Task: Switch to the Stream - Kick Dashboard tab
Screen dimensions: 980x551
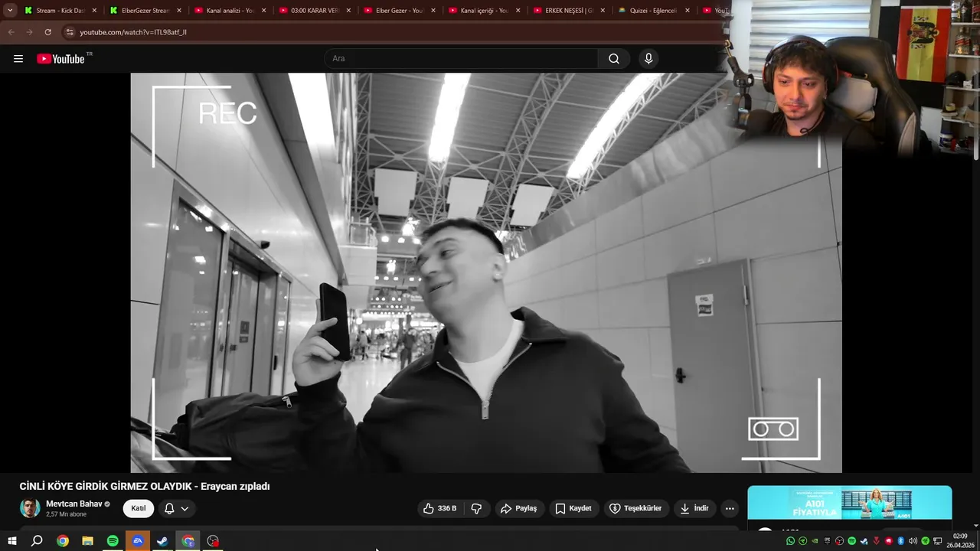Action: coord(60,11)
